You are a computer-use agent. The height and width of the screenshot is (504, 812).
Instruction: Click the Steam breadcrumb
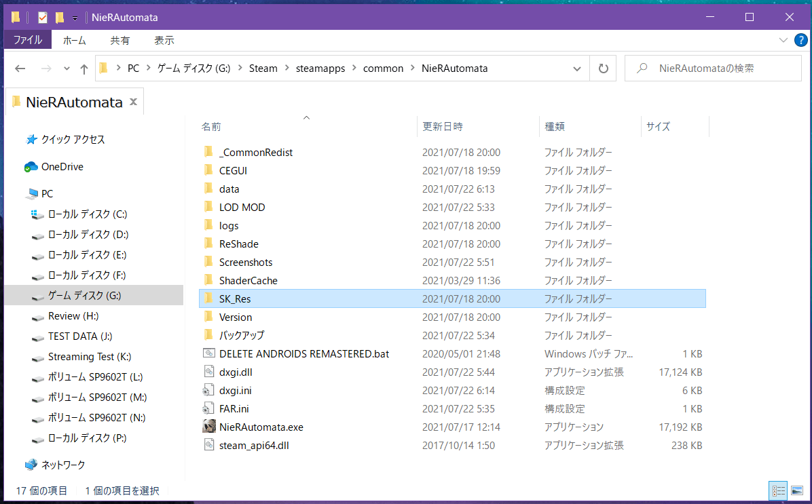click(263, 69)
